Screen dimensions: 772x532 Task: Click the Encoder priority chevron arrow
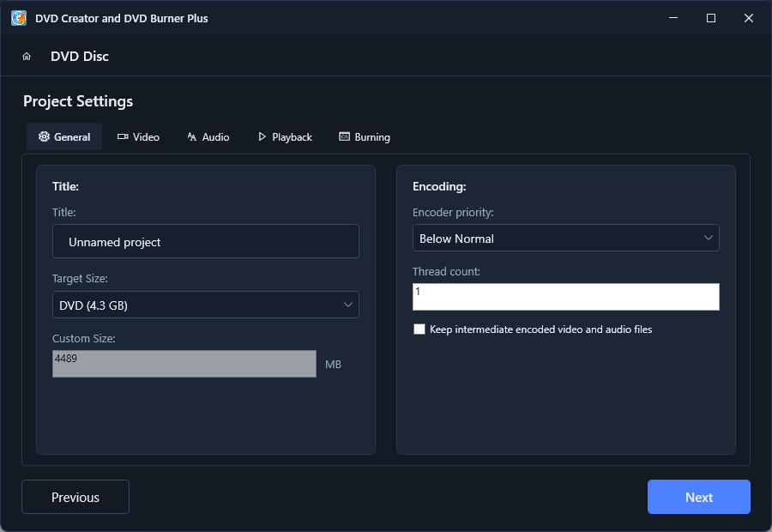[x=708, y=238]
